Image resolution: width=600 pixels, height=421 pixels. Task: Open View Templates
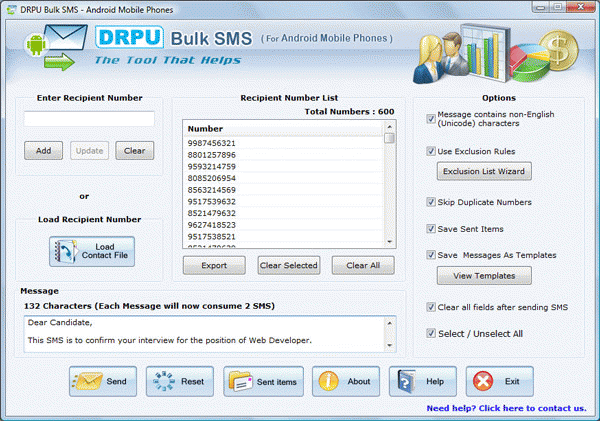pos(484,276)
